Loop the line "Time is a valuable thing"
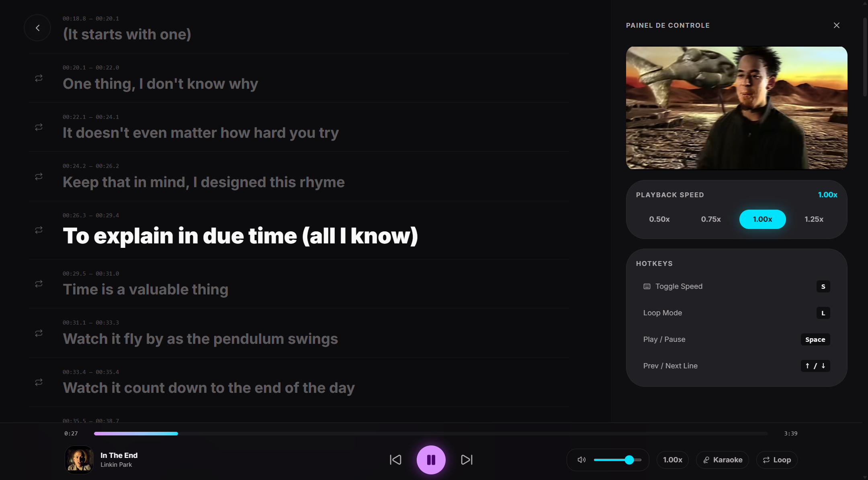Image resolution: width=868 pixels, height=480 pixels. [x=39, y=284]
